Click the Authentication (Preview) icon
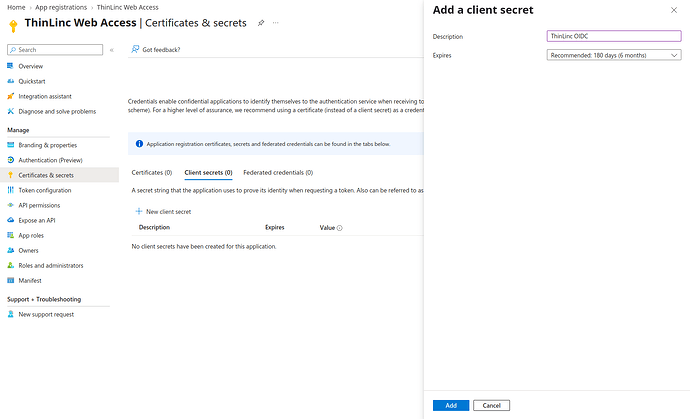Image resolution: width=690 pixels, height=419 pixels. (11, 160)
